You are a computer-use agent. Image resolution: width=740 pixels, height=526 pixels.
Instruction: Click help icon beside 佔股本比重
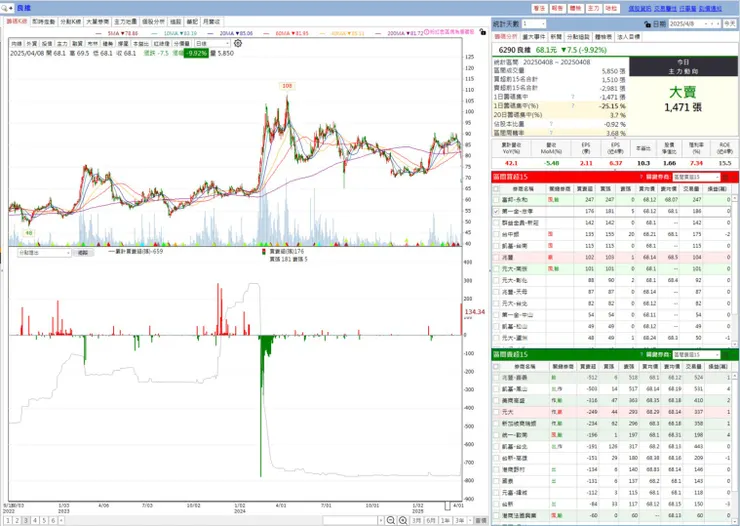(551, 124)
